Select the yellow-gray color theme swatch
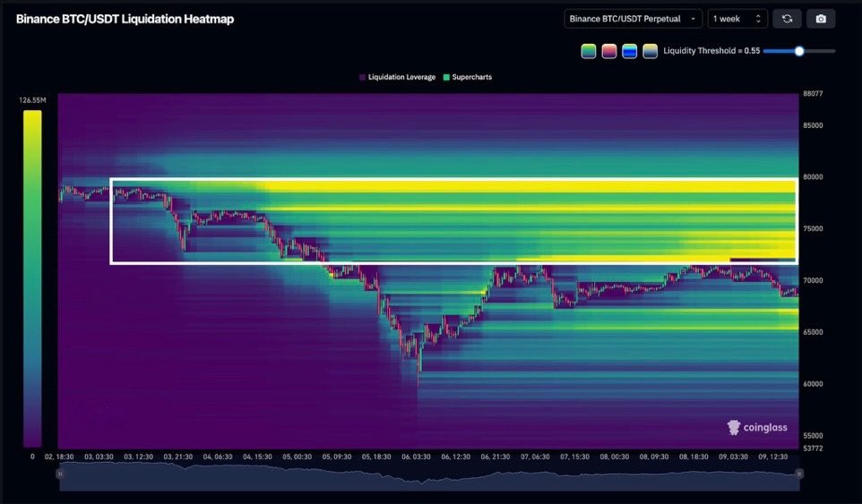Screen dimensions: 862x504 coord(650,51)
